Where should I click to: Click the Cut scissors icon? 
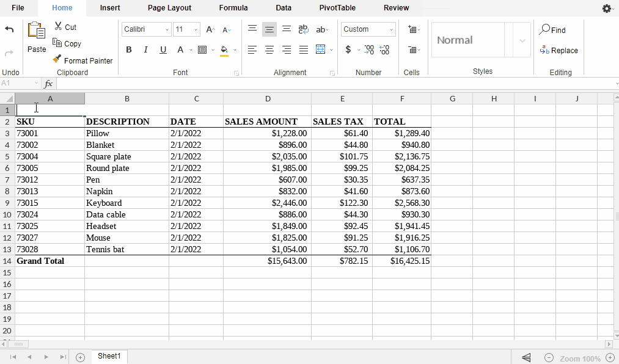(58, 27)
